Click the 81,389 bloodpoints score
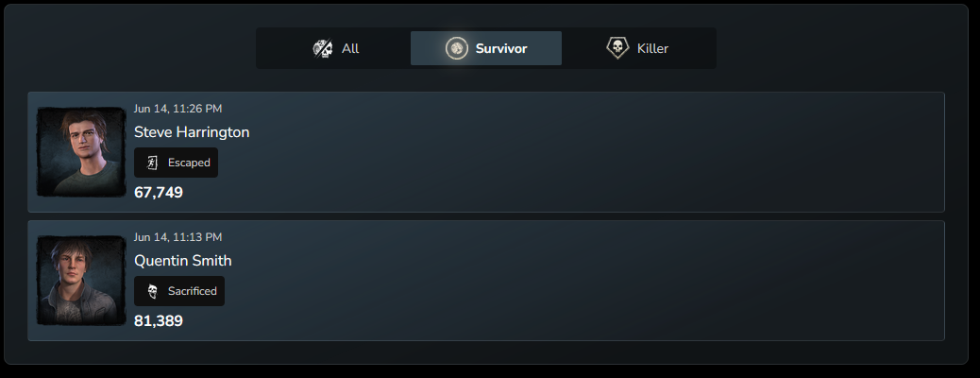The height and width of the screenshot is (378, 980). (x=159, y=321)
